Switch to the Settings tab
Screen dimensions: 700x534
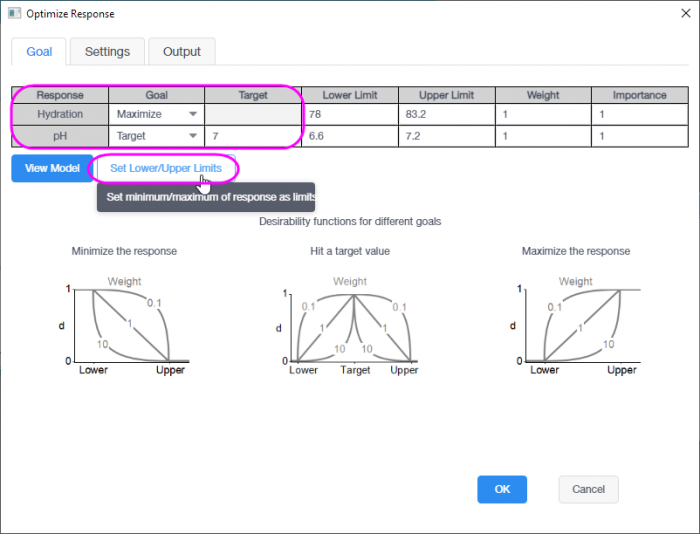click(107, 51)
